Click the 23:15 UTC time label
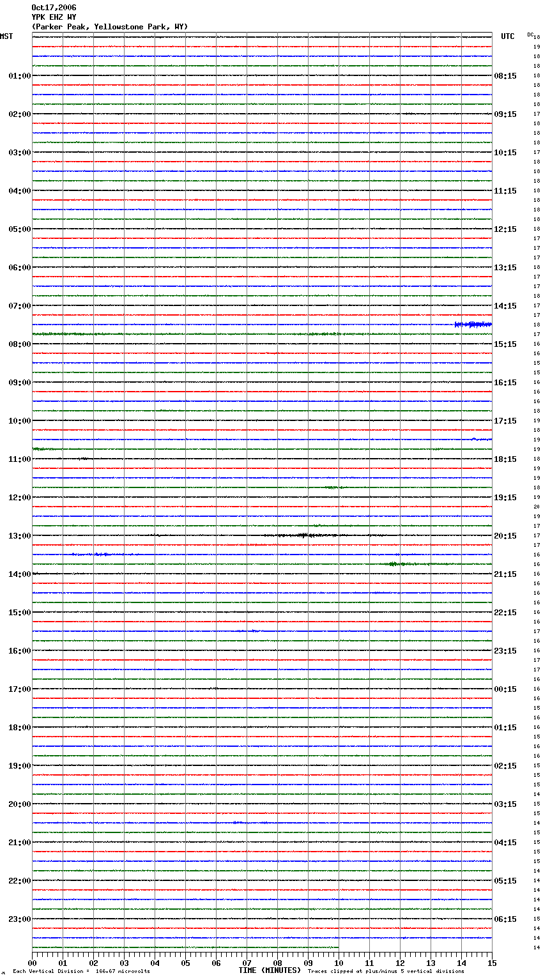 505,651
